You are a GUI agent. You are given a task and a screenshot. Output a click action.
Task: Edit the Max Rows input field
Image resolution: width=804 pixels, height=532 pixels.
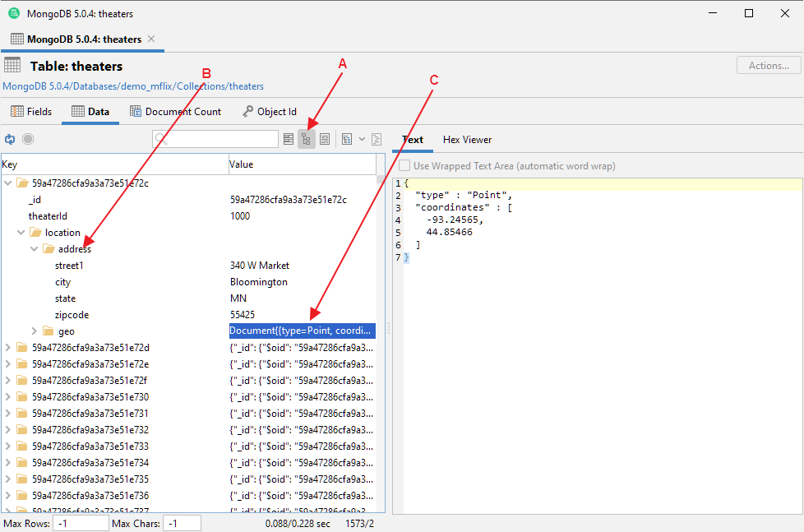pyautogui.click(x=80, y=523)
